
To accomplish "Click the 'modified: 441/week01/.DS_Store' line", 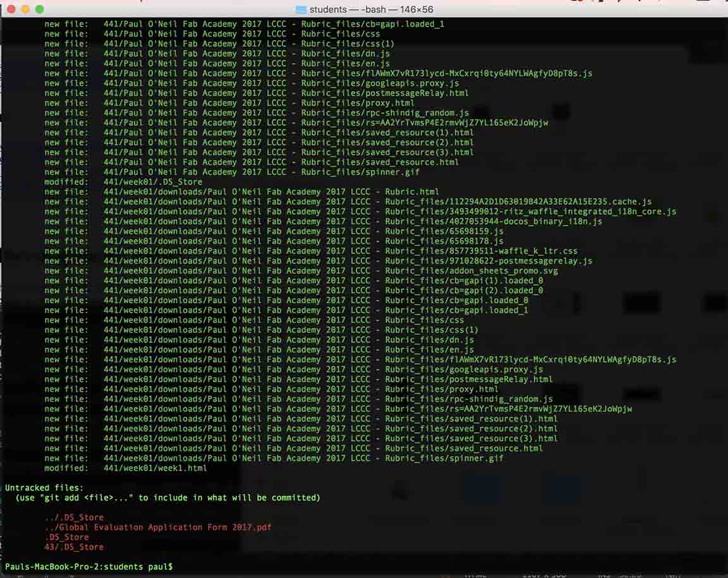I will (x=123, y=182).
